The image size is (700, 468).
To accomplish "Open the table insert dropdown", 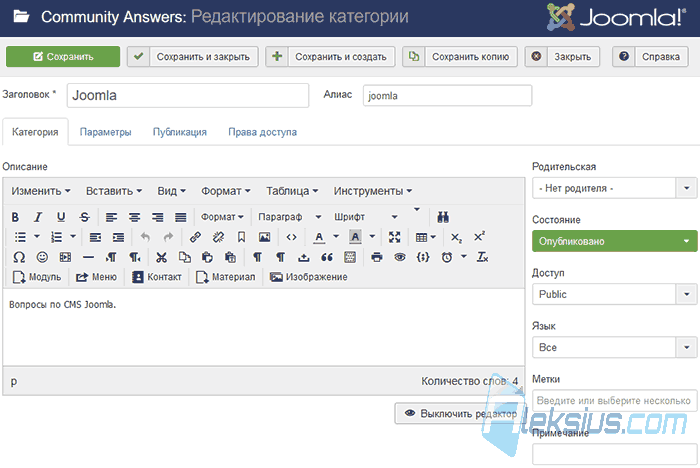I will pyautogui.click(x=425, y=237).
